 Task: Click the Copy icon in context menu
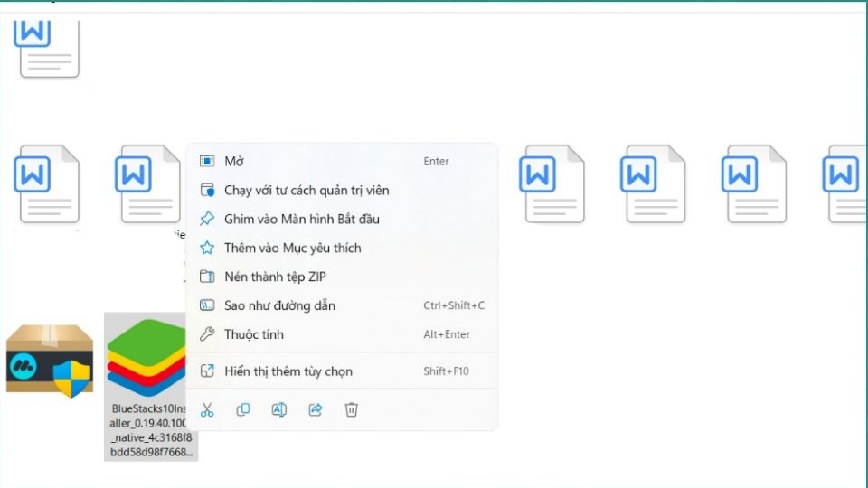pos(243,410)
